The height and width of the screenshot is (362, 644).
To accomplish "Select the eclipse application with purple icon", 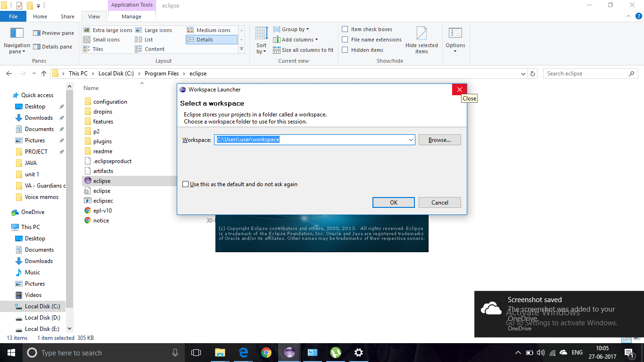I will click(98, 181).
